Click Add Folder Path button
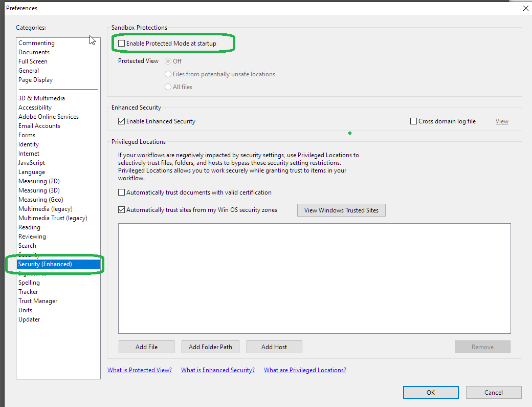Screen dimensions: 532x407 [x=210, y=347]
